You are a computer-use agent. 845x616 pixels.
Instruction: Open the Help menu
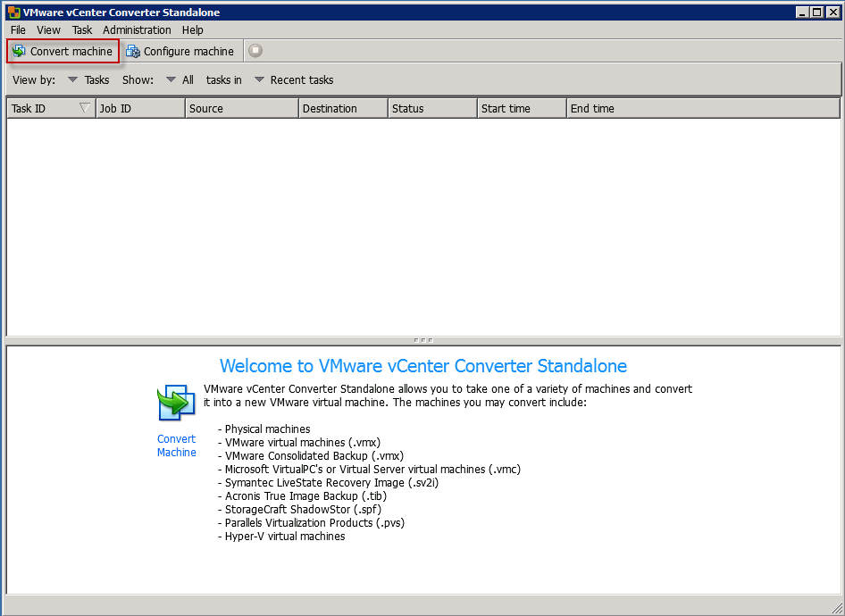pyautogui.click(x=192, y=30)
